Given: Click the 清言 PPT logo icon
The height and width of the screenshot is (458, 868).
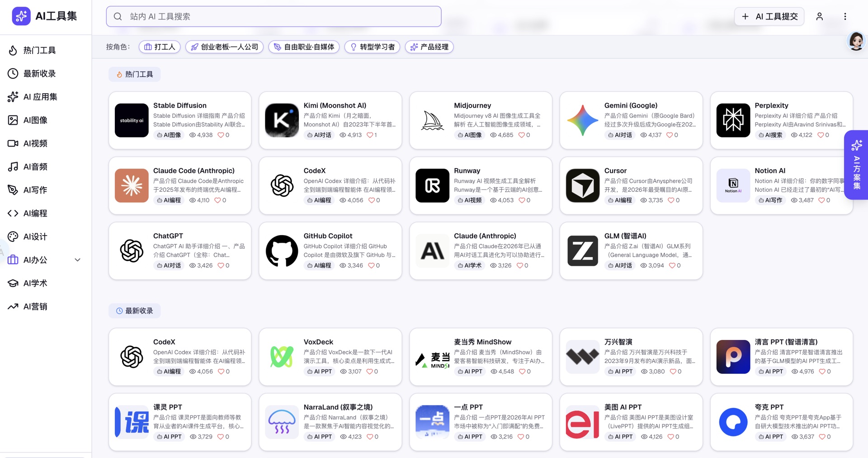Looking at the screenshot, I should pyautogui.click(x=733, y=357).
